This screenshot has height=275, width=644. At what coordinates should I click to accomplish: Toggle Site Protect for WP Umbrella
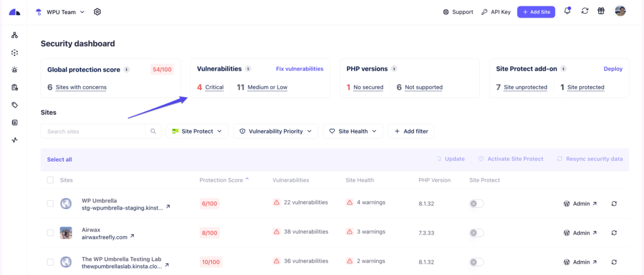pos(477,203)
